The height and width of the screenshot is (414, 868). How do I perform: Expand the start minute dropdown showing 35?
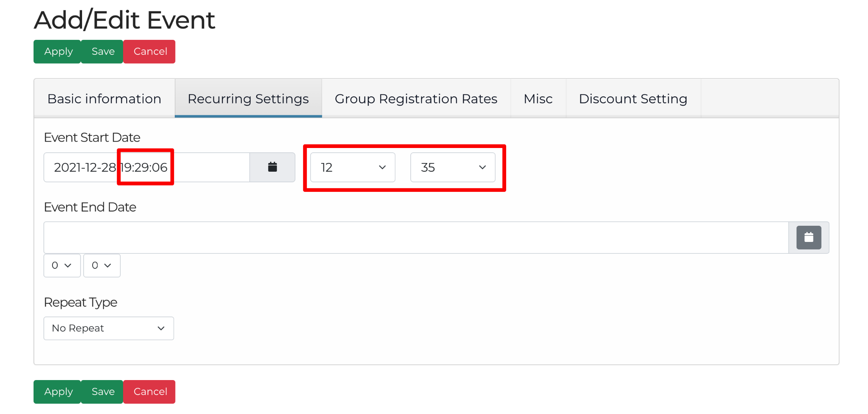pyautogui.click(x=453, y=167)
